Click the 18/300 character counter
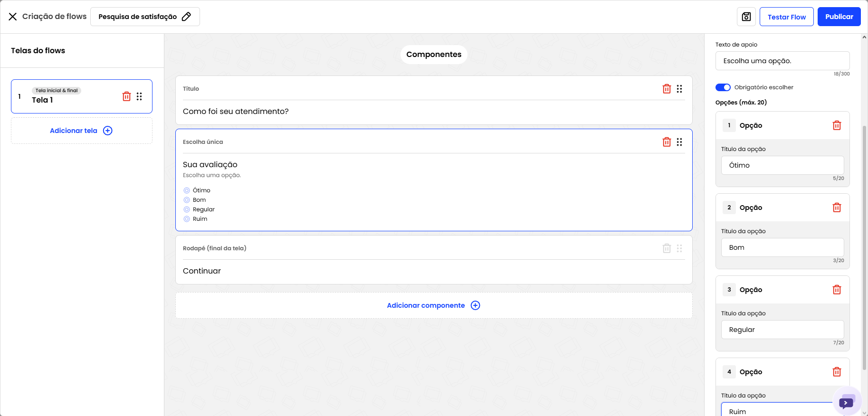The width and height of the screenshot is (868, 416). click(x=841, y=74)
